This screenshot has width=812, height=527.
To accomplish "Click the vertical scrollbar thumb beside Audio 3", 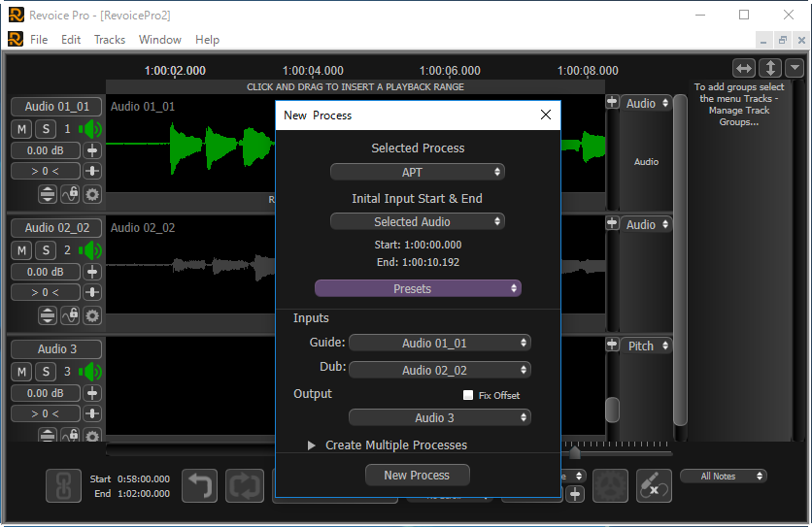I will (612, 410).
